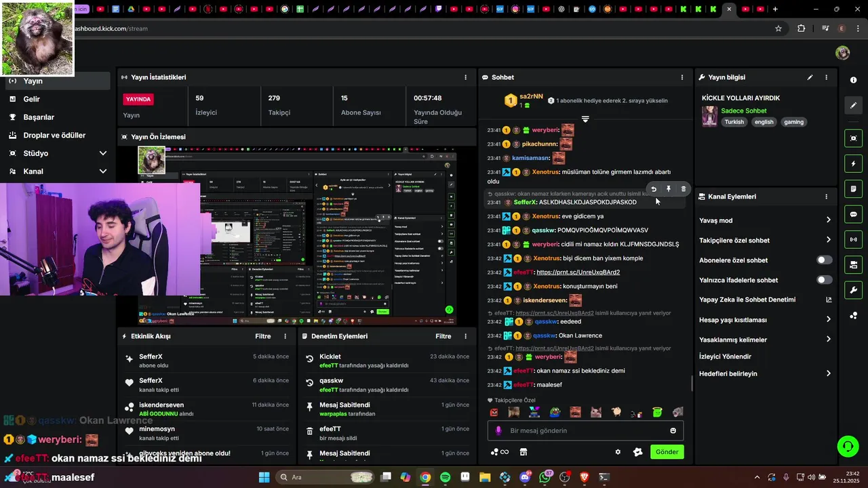Pin the hovered chat message
The height and width of the screenshot is (488, 868).
pos(668,189)
